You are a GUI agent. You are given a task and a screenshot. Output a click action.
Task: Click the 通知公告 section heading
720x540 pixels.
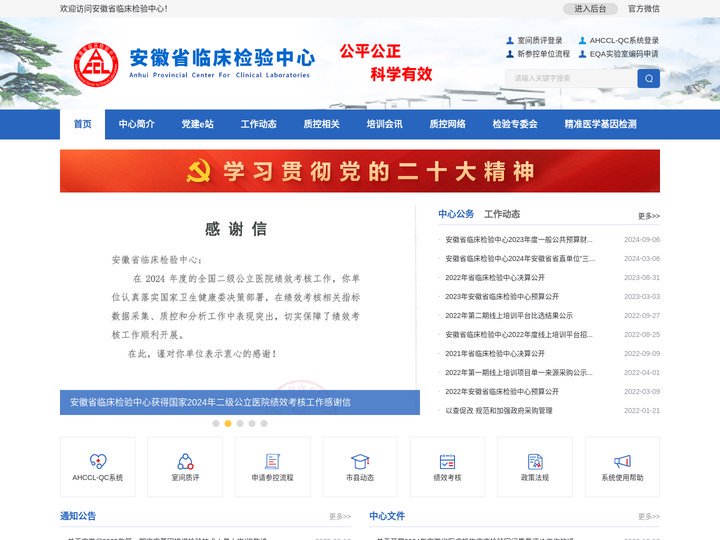point(78,516)
